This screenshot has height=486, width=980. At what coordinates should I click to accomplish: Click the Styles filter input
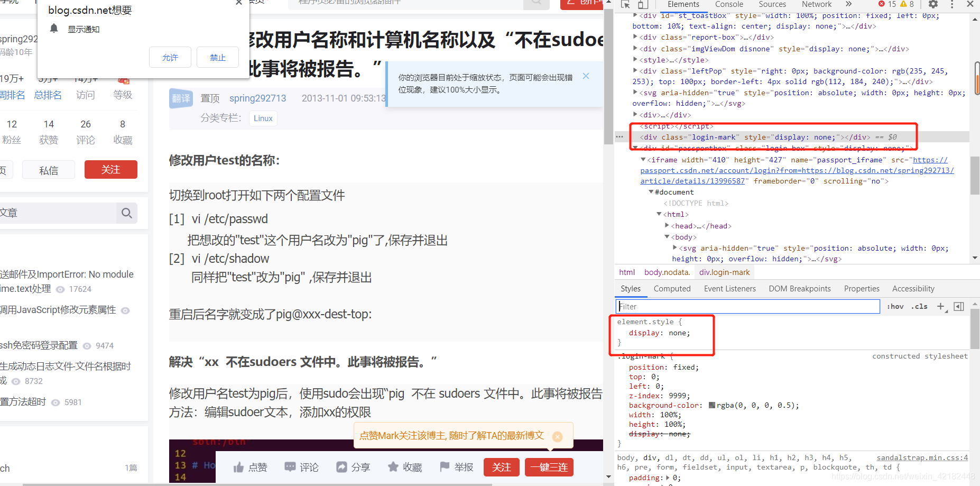click(748, 306)
